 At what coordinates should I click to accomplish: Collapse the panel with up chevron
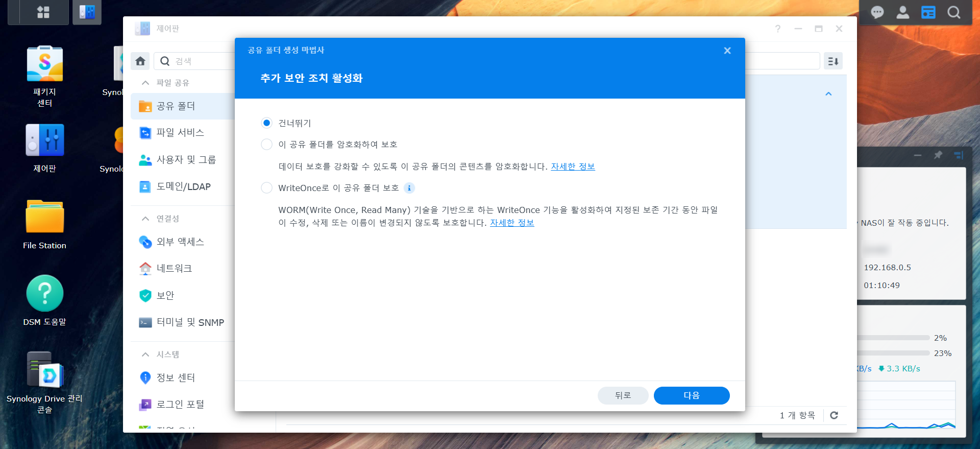point(828,94)
